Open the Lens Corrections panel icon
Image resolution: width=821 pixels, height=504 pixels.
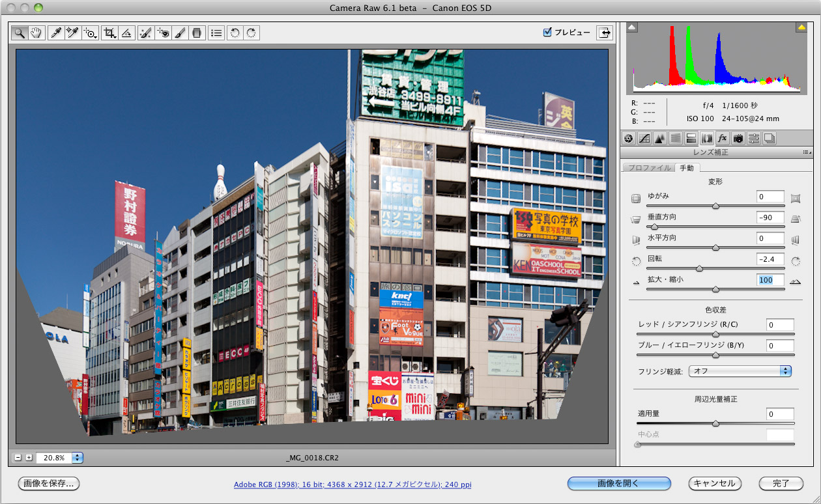tap(707, 138)
